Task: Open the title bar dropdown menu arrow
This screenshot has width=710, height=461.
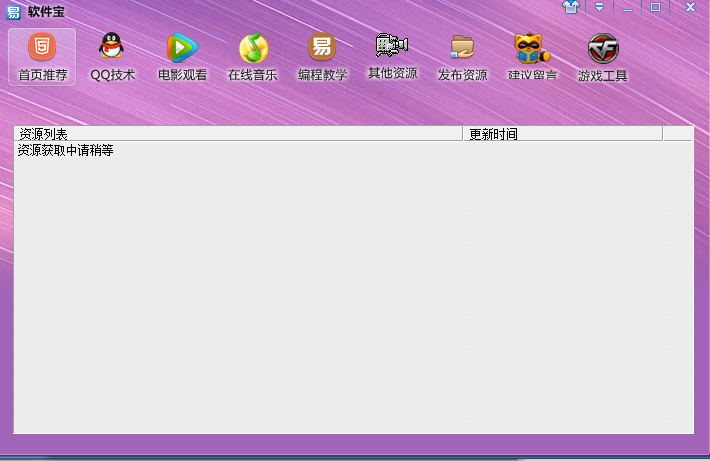Action: coord(599,7)
